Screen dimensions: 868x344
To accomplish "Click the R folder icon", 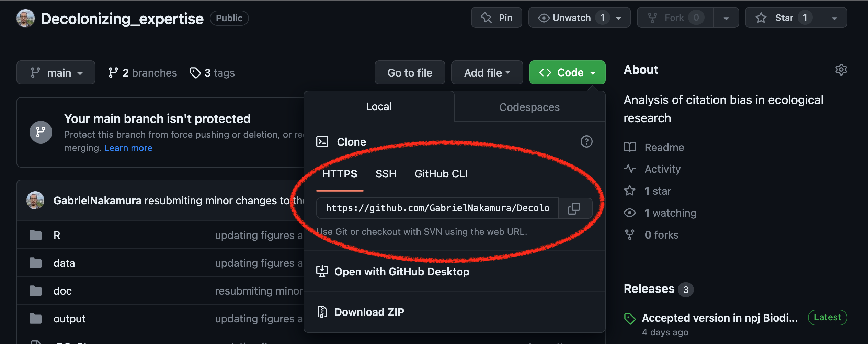I will [35, 235].
